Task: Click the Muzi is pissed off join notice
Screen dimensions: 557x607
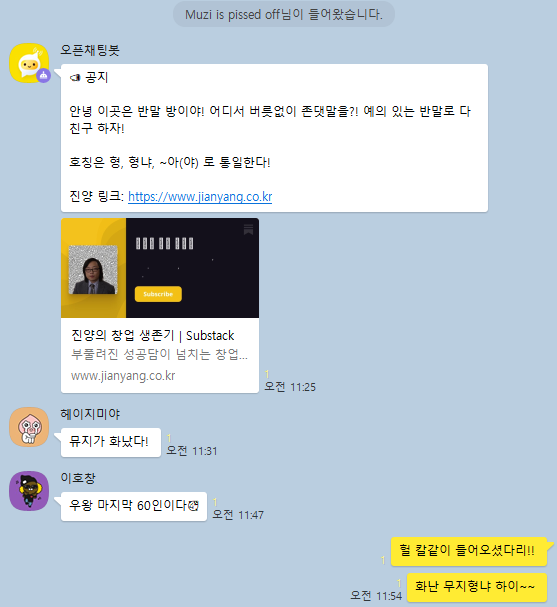Action: (x=284, y=14)
